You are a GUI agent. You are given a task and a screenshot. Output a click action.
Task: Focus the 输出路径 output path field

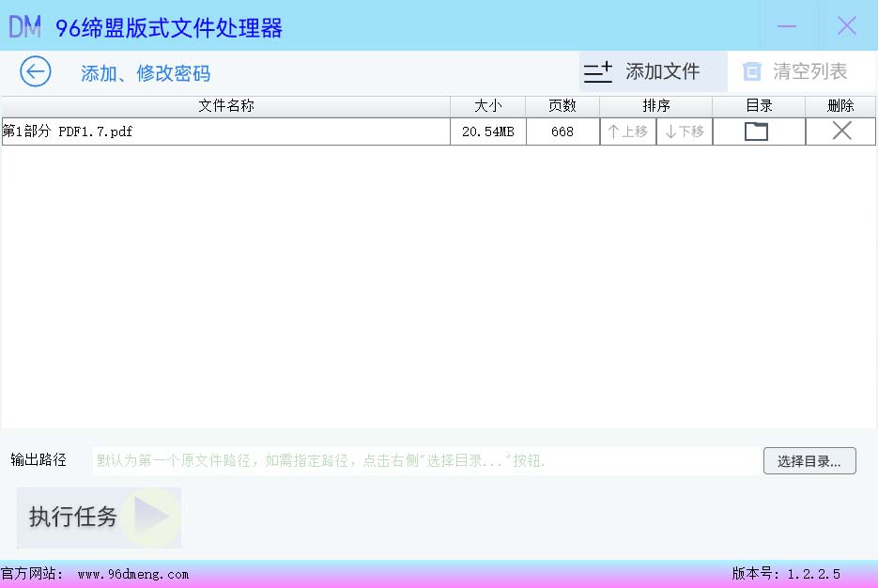click(x=426, y=461)
